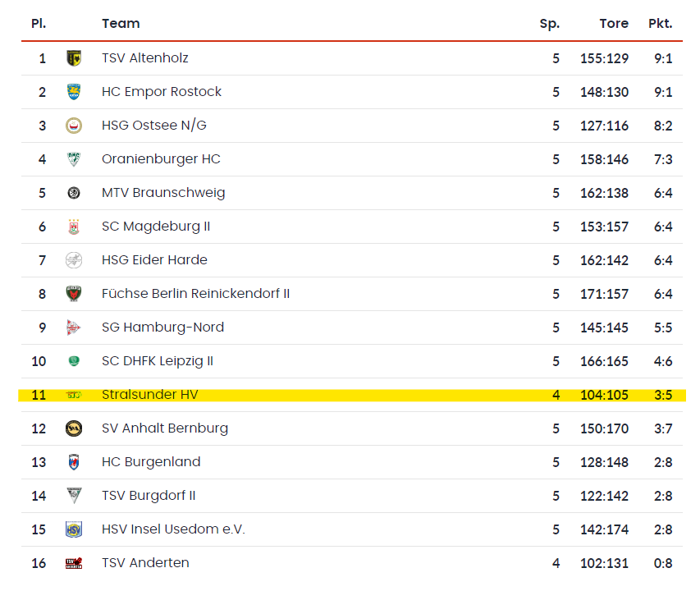700x591 pixels.
Task: Click the SC DHFK Leipzig II logo
Action: tap(74, 361)
